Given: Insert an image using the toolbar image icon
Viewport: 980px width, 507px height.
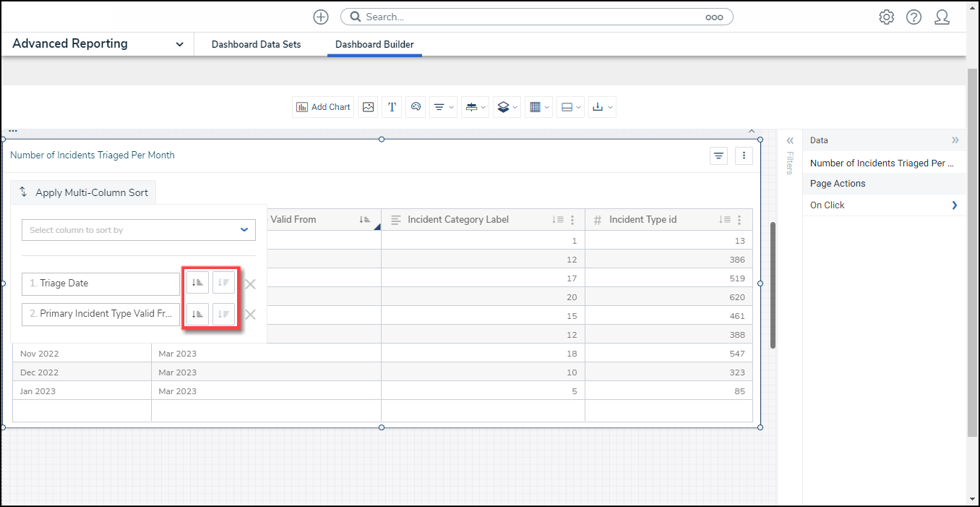Looking at the screenshot, I should click(369, 107).
